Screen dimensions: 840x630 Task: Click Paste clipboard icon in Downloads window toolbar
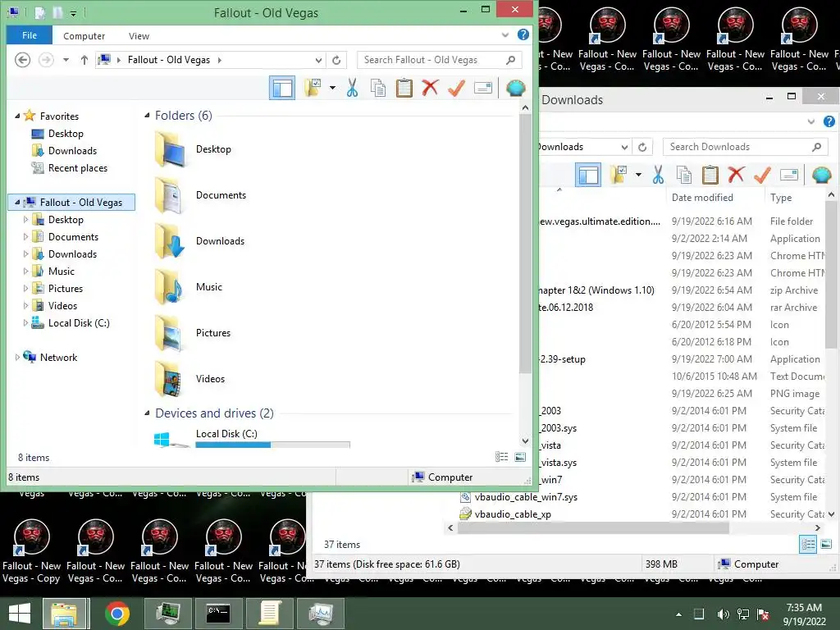pyautogui.click(x=710, y=175)
